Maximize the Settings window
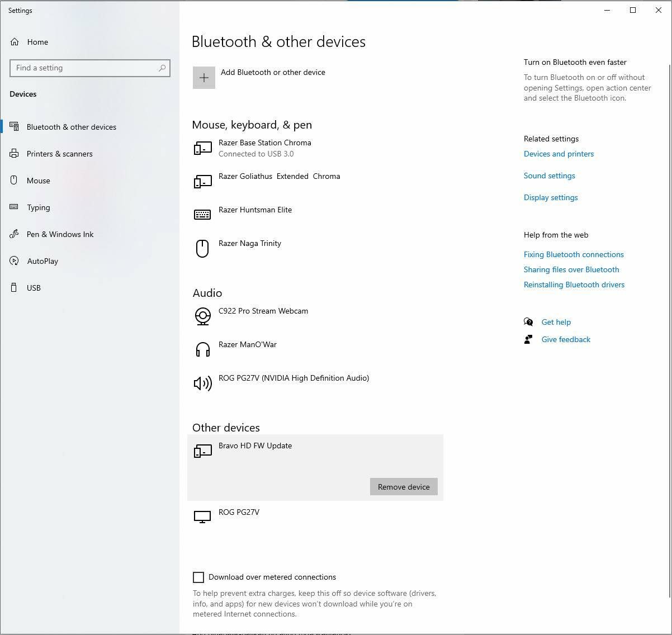 (x=633, y=10)
